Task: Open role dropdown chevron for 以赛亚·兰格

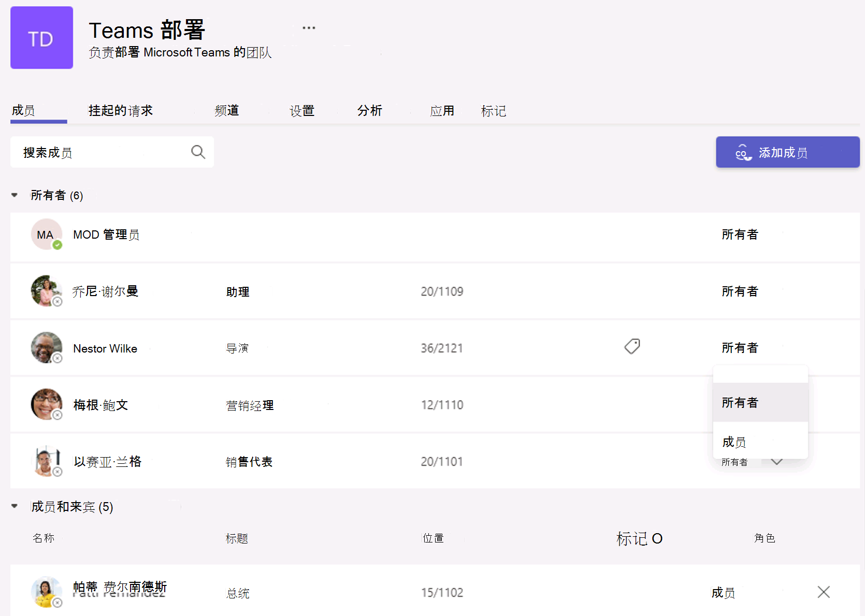Action: (776, 462)
